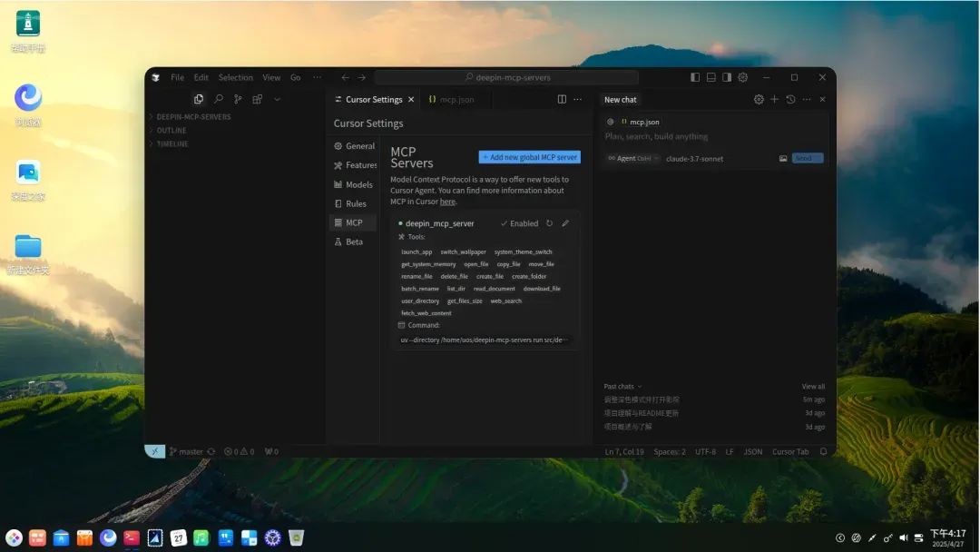Toggle Enabled for deepin_mcp_server
The width and height of the screenshot is (980, 552).
[519, 223]
